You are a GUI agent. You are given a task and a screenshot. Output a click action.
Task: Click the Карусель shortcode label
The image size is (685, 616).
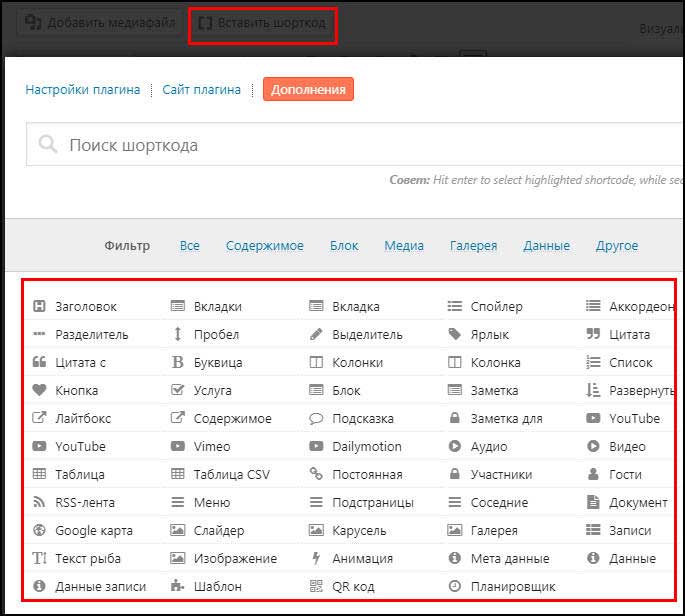[359, 530]
